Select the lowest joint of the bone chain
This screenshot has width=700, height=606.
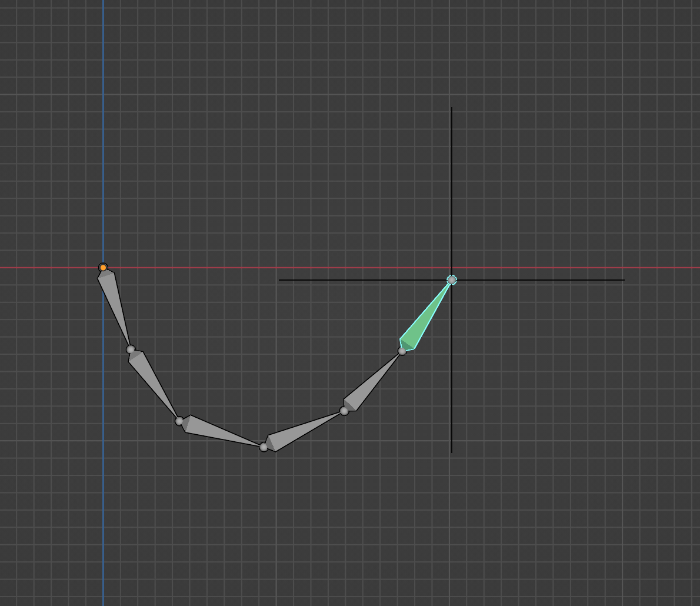click(x=264, y=447)
